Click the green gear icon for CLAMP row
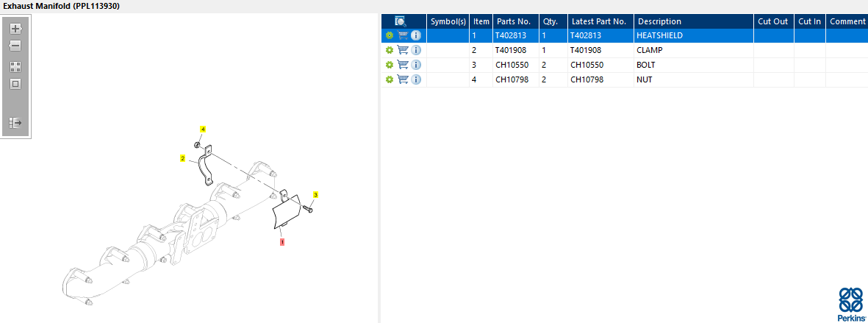The image size is (868, 323). [389, 51]
